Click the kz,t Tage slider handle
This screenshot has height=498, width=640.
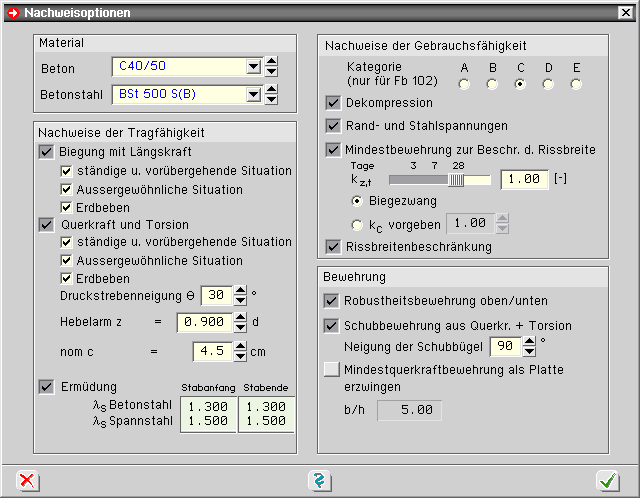coord(457,180)
